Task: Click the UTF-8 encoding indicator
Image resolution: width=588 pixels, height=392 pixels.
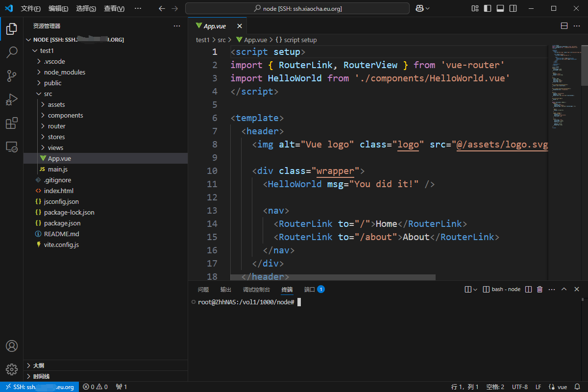Action: [519, 387]
